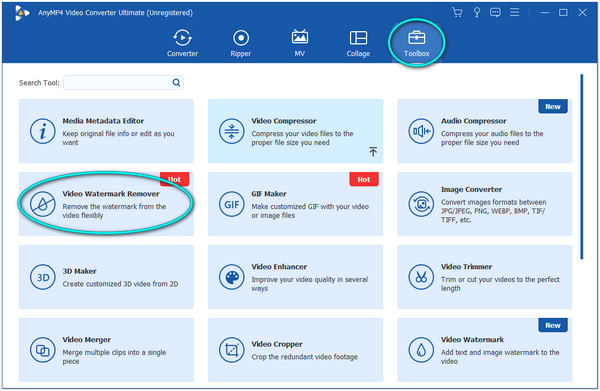This screenshot has height=391, width=600.
Task: Open the Media Metadata Editor icon
Action: point(42,131)
